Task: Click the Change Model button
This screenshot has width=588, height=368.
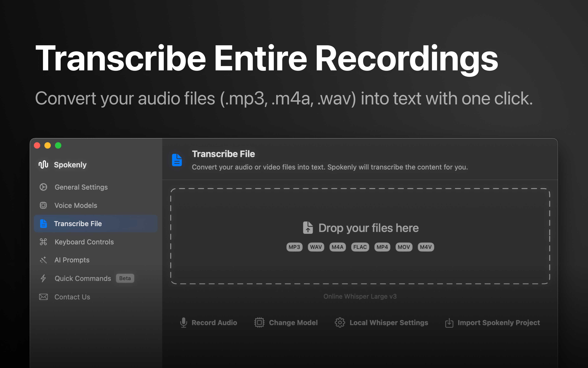Action: pos(286,322)
